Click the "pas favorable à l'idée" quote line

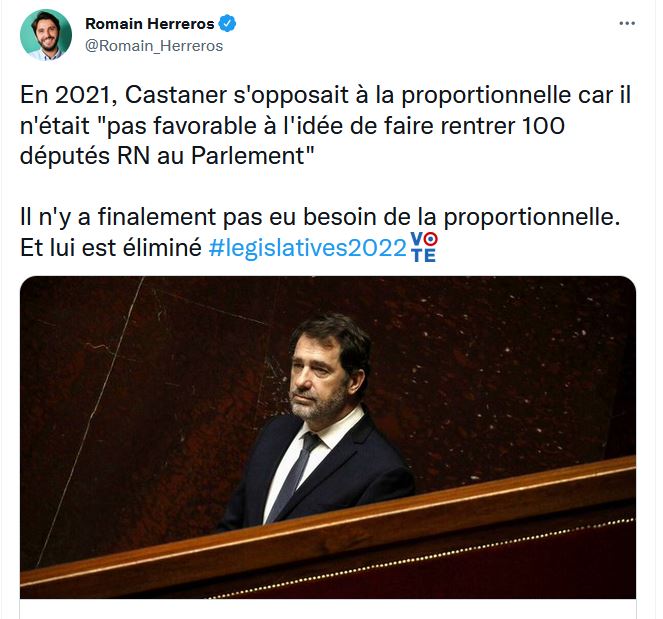pyautogui.click(x=292, y=125)
